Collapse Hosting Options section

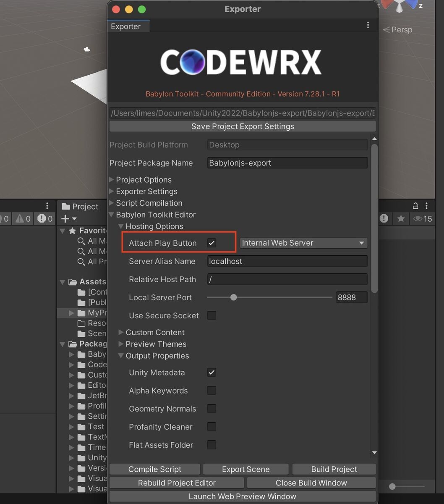[121, 226]
